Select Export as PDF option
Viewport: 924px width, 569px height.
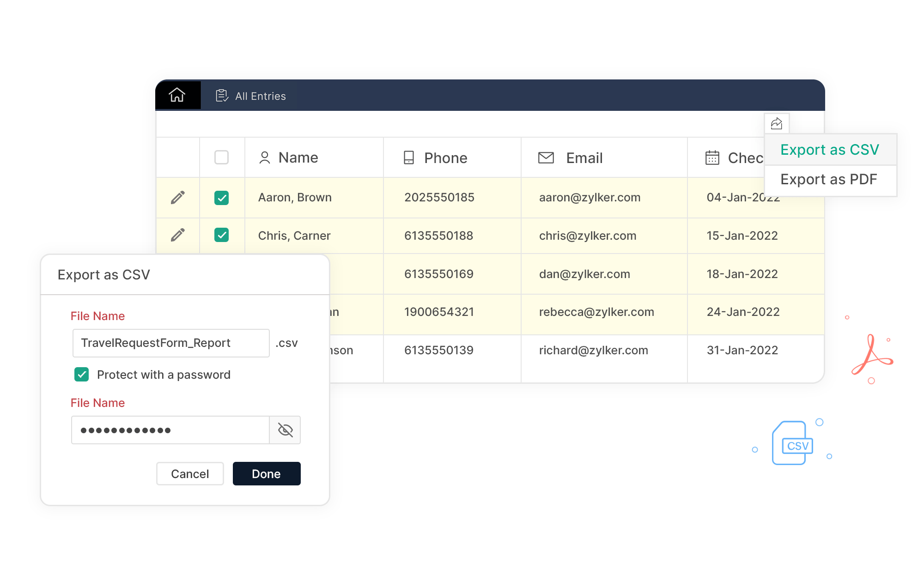[827, 178]
